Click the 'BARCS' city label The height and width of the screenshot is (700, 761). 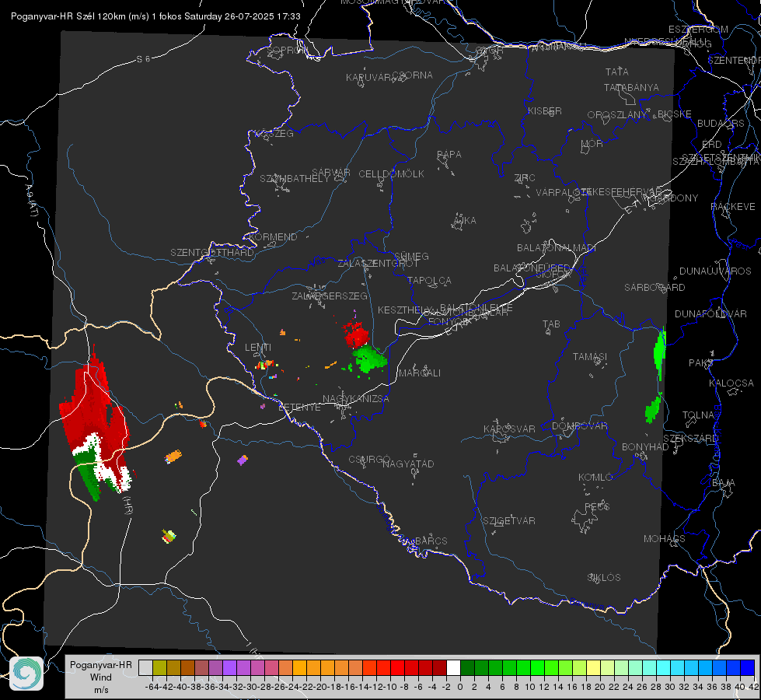point(431,541)
